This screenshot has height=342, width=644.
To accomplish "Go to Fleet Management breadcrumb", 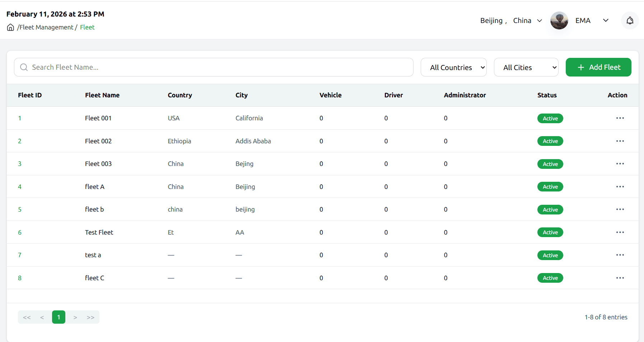I will [x=46, y=27].
